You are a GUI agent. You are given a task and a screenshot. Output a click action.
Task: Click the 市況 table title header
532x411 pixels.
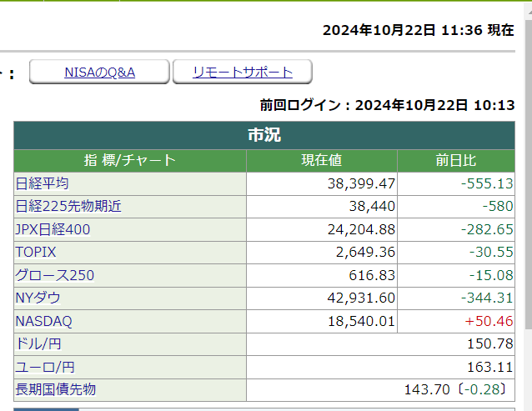tap(264, 136)
